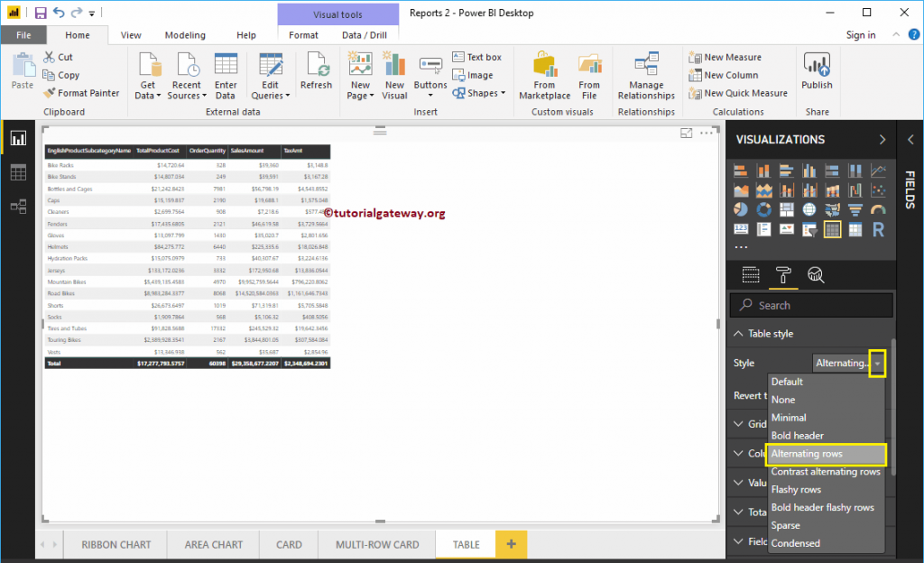924x563 pixels.
Task: Click the plus to add a new page
Action: pos(511,544)
